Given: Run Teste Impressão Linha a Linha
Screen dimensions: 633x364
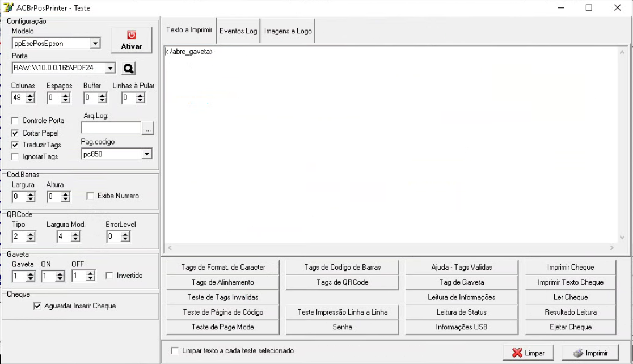Looking at the screenshot, I should [x=343, y=312].
